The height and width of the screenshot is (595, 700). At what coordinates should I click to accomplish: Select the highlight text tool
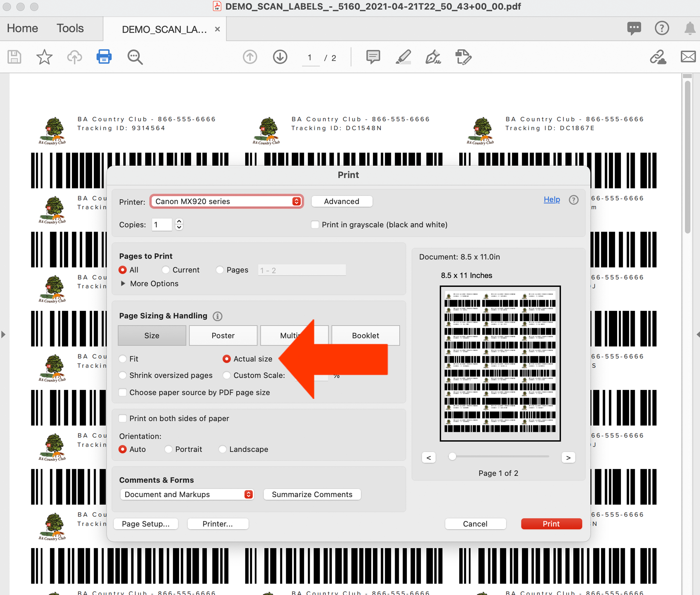403,57
